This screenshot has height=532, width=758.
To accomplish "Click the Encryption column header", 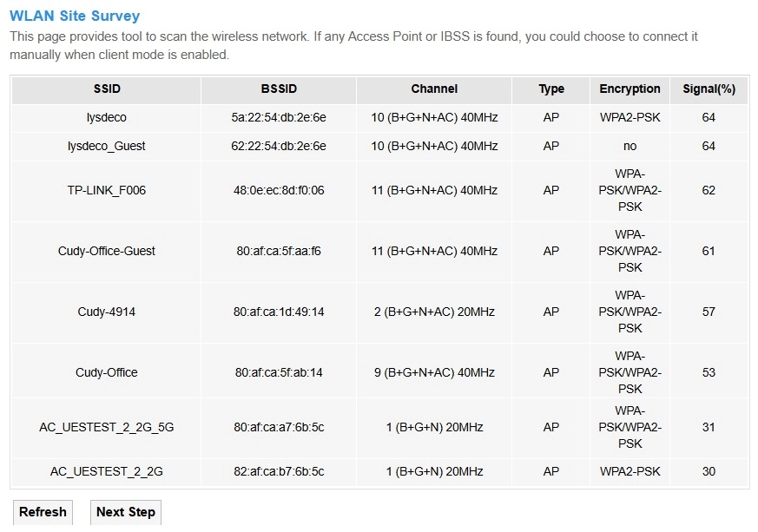I will coord(629,89).
